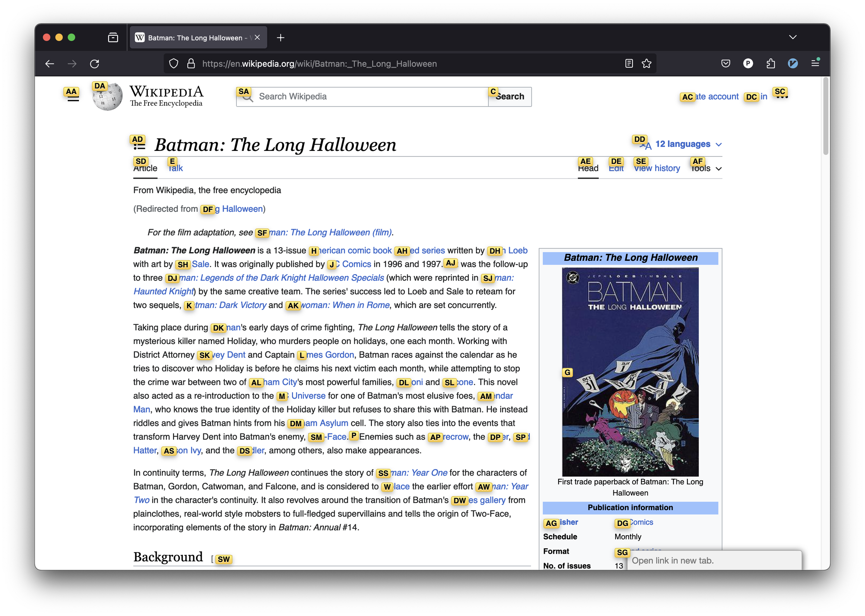865x616 pixels.
Task: Click the Background section edit link
Action: coord(223,559)
